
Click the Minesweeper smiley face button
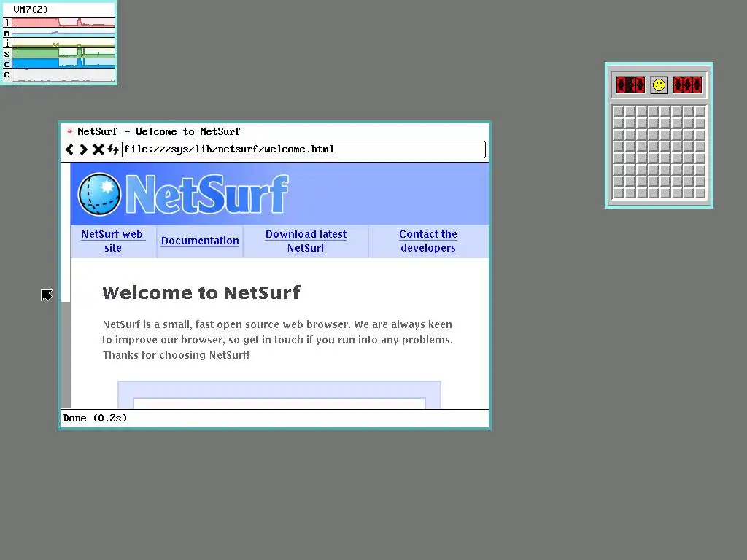[x=659, y=85]
